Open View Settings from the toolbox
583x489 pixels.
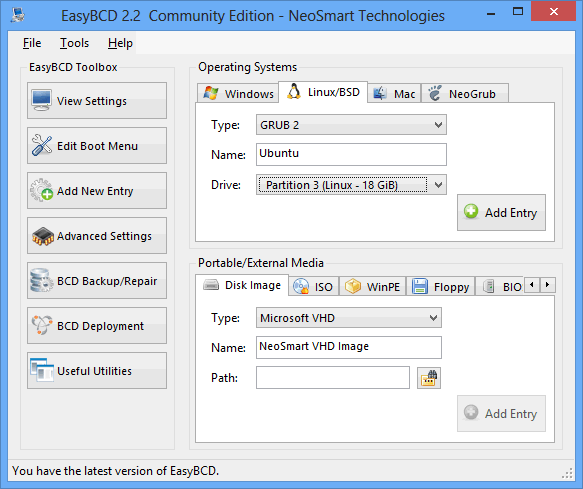click(97, 101)
